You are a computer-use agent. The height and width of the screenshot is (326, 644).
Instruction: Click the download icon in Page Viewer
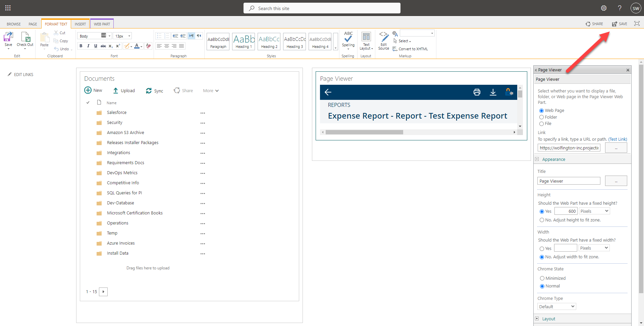[x=493, y=92]
